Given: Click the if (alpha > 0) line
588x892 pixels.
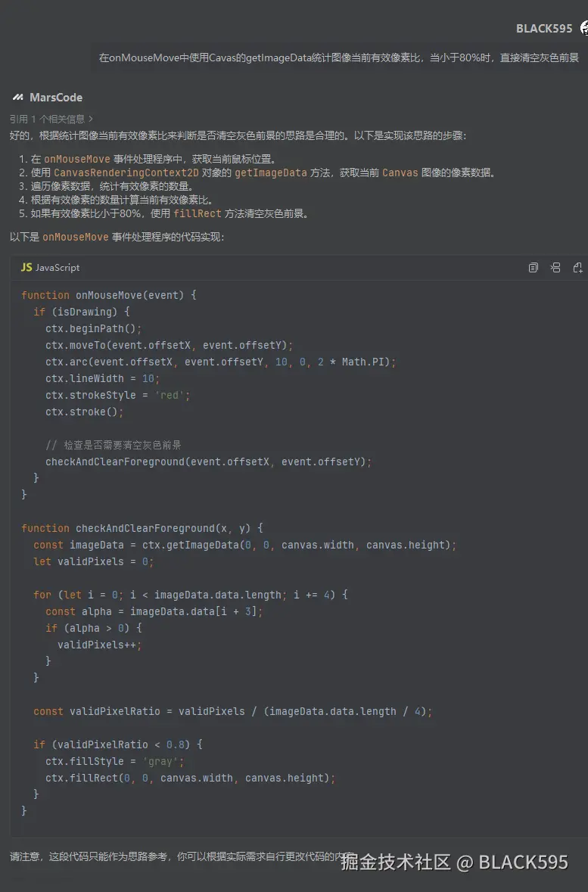Looking at the screenshot, I should coord(94,628).
